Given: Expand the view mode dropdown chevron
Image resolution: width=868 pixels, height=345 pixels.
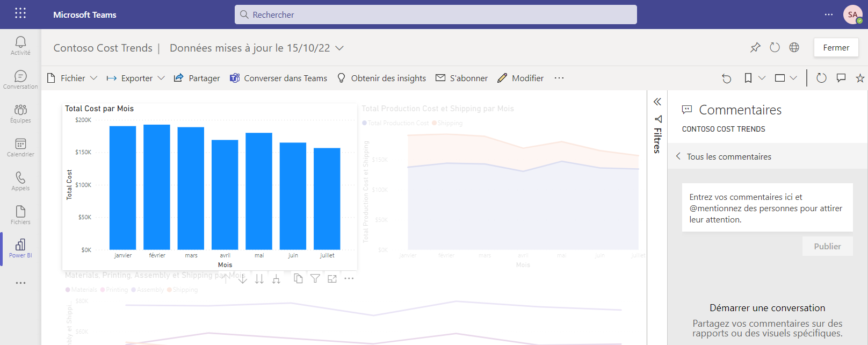Looking at the screenshot, I should [793, 78].
